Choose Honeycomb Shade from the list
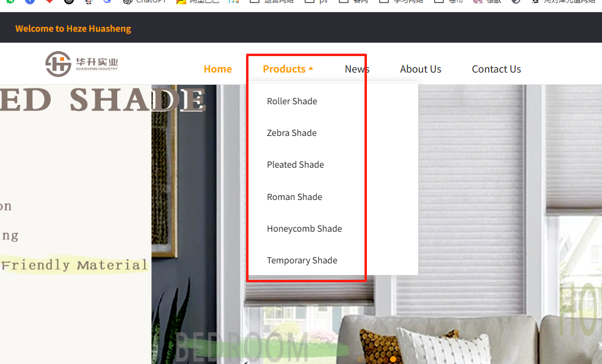 point(305,229)
